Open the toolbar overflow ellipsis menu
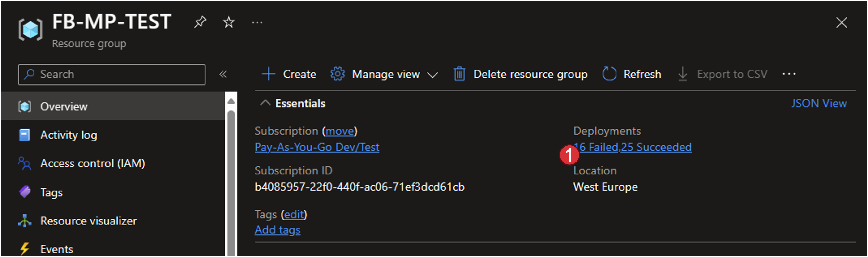The width and height of the screenshot is (868, 257). (x=789, y=74)
